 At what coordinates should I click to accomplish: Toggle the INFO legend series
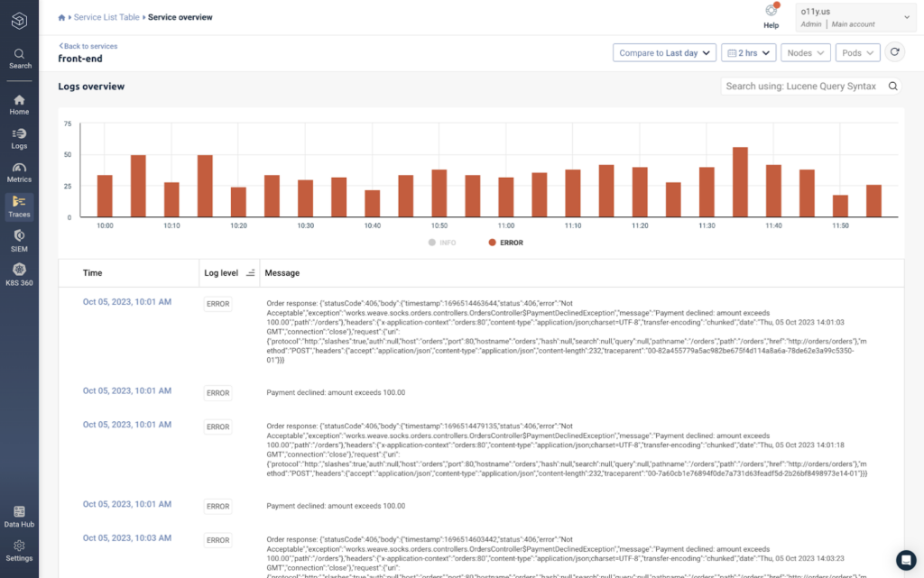(x=442, y=243)
